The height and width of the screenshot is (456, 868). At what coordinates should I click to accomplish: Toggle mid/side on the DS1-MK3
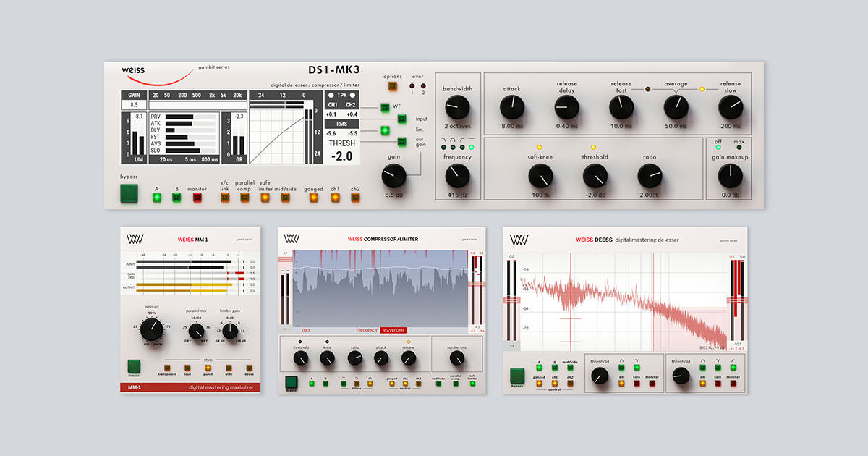tap(285, 197)
